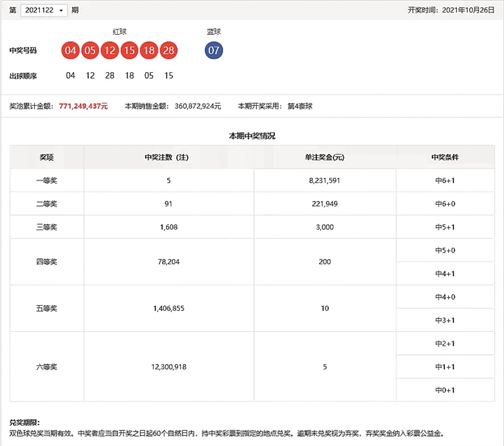This screenshot has height=446, width=504.
Task: Click the 8,231,591 first prize amount
Action: point(325,180)
